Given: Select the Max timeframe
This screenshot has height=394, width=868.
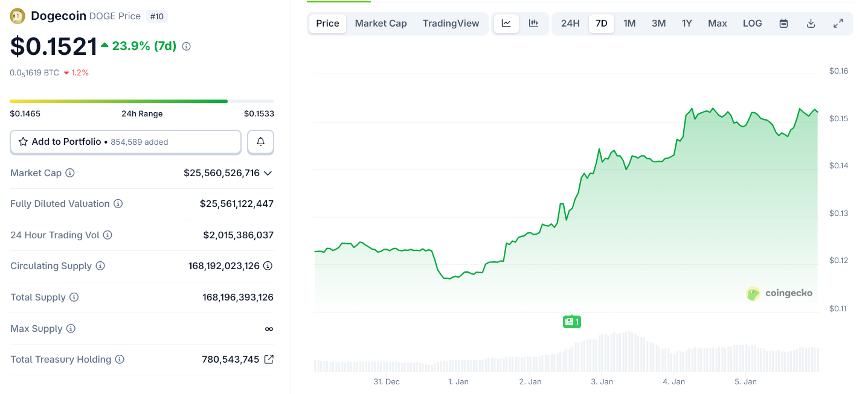Looking at the screenshot, I should [x=717, y=23].
